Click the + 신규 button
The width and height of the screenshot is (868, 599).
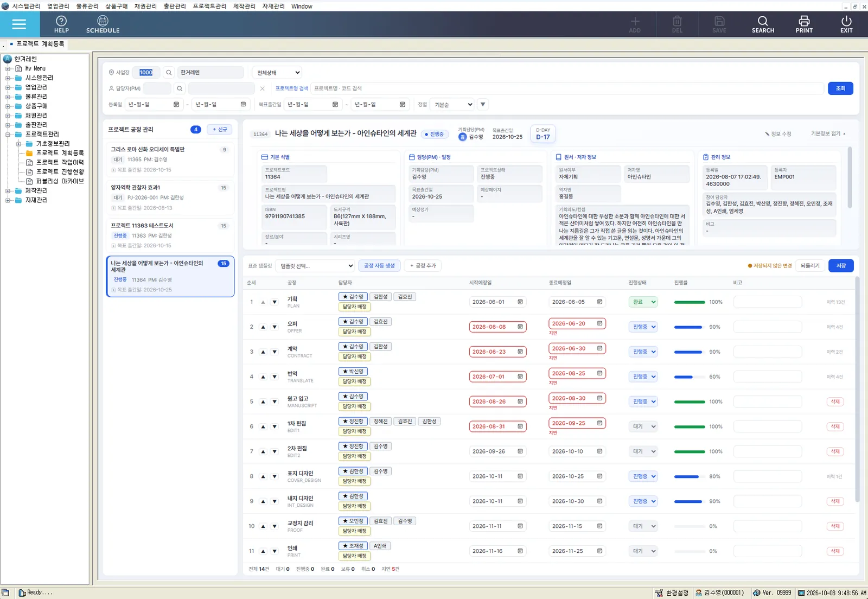pyautogui.click(x=220, y=130)
